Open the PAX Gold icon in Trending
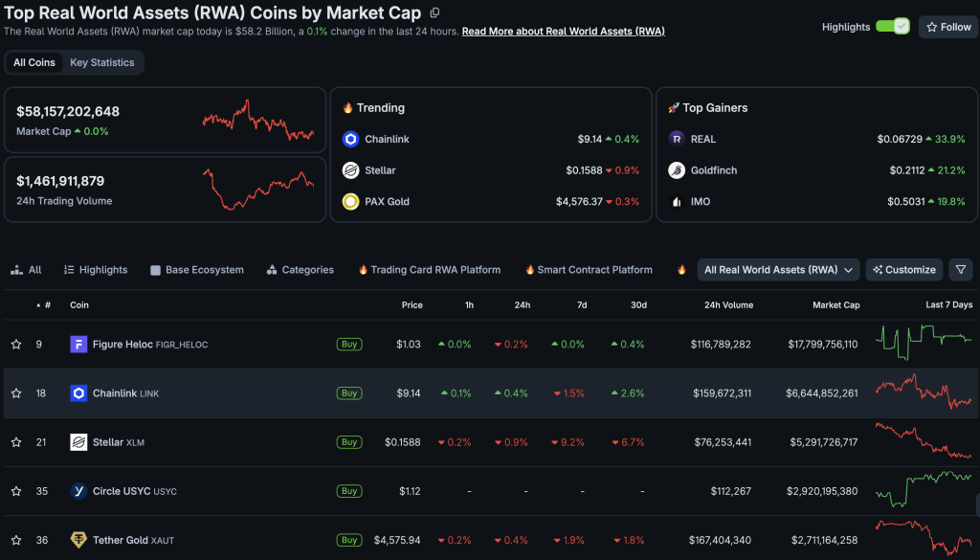Image resolution: width=980 pixels, height=560 pixels. click(x=350, y=201)
